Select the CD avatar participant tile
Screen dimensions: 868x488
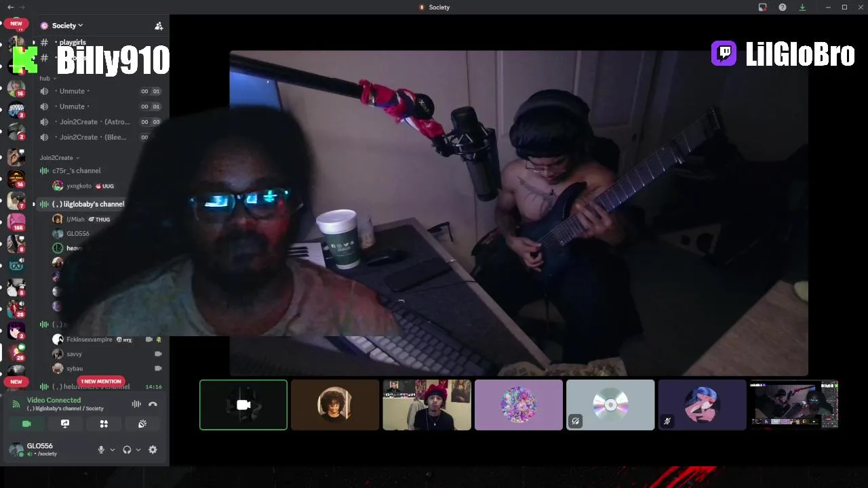coord(610,405)
